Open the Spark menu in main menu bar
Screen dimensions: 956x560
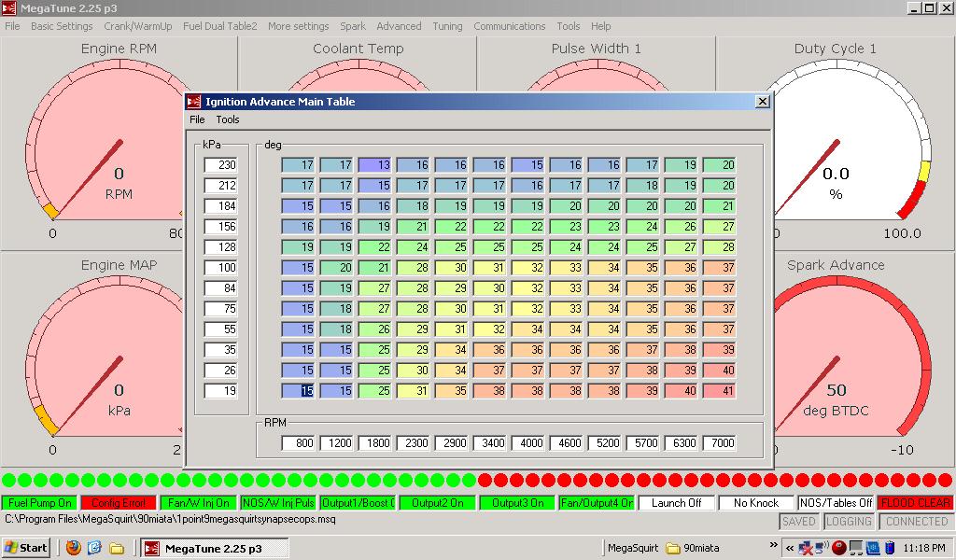(353, 26)
